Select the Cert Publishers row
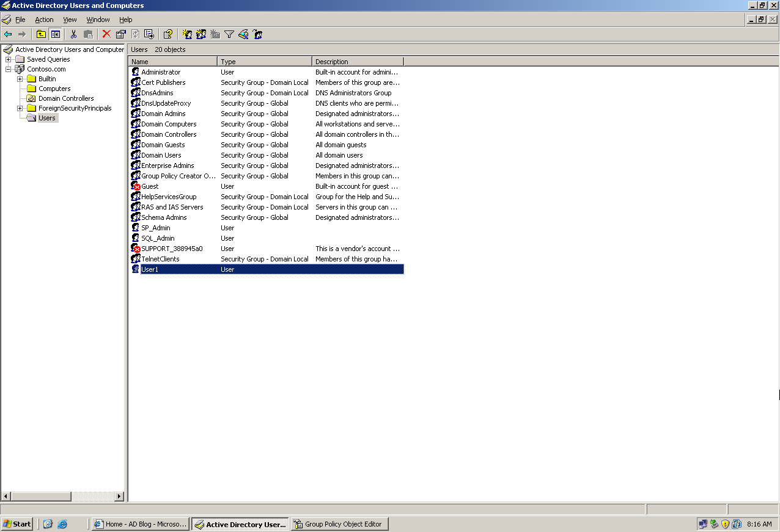The image size is (780, 532). point(267,82)
